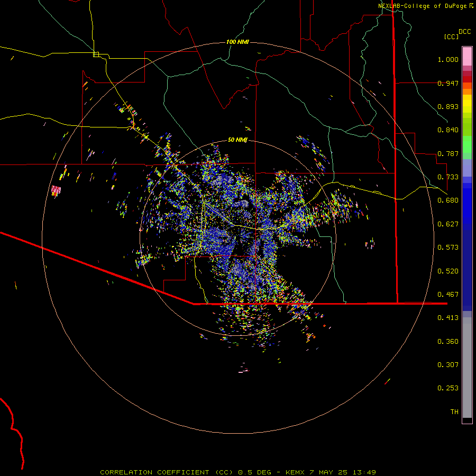Select the 0.573 scale value
This screenshot has height=476, width=476.
point(448,248)
